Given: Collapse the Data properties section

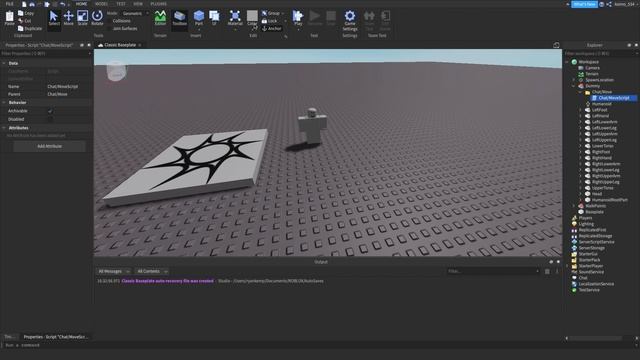Looking at the screenshot, I should 4,63.
